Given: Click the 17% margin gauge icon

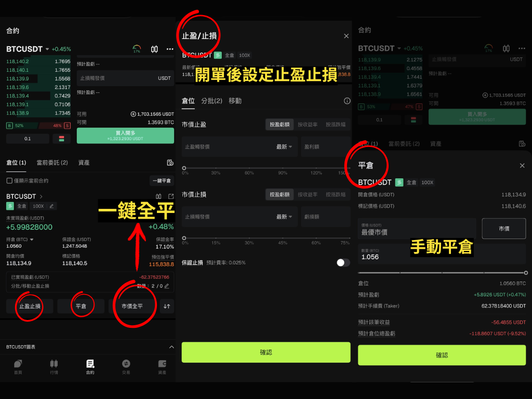Looking at the screenshot, I should coord(137,49).
